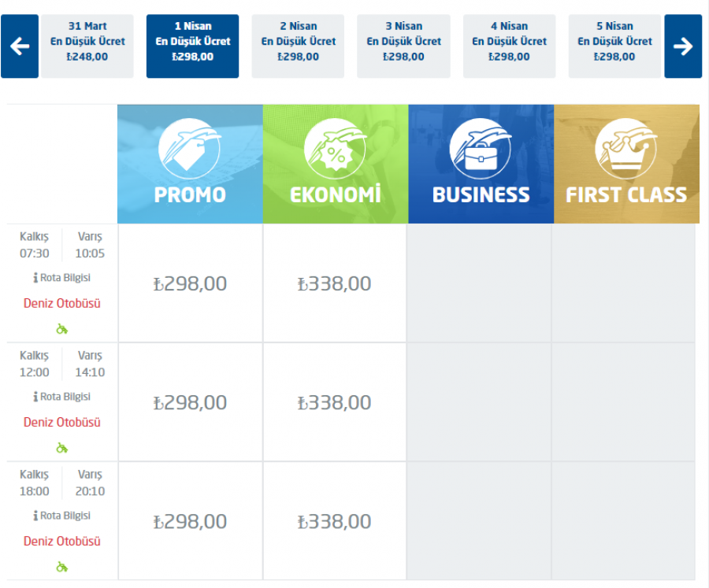Switch to the 5 Nisan date tab
Viewport: 709px width, 588px height.
pos(614,46)
